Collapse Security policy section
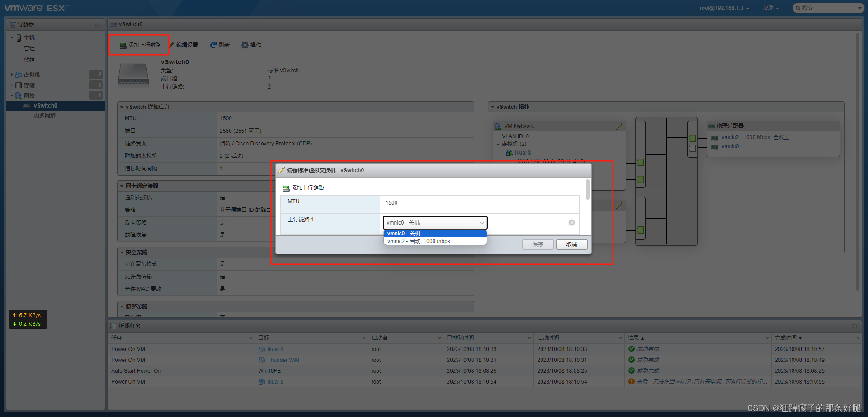This screenshot has height=417, width=868. [x=122, y=253]
